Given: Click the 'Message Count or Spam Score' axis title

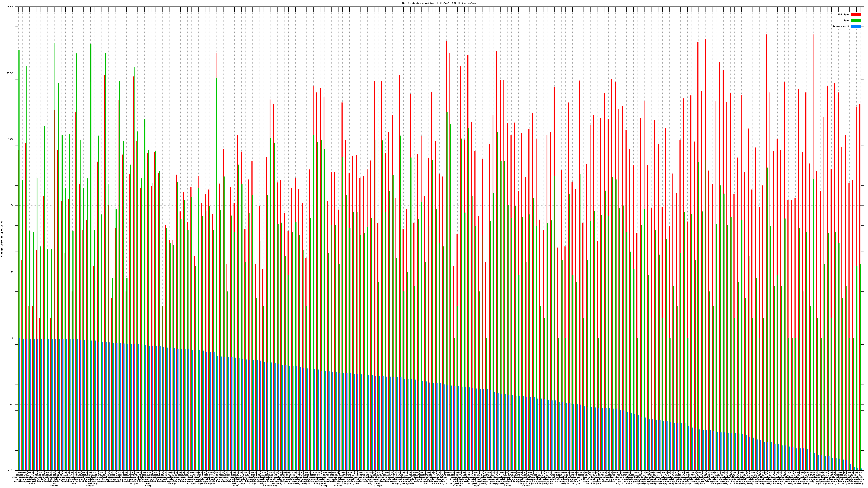Looking at the screenshot, I should pyautogui.click(x=2, y=239).
